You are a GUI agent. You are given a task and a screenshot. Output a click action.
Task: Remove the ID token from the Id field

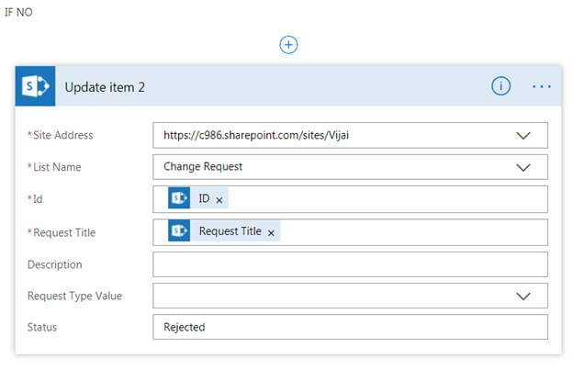point(219,200)
